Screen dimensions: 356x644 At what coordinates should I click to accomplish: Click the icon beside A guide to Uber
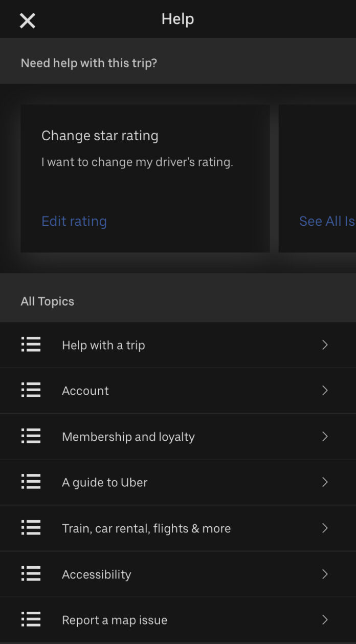[31, 482]
